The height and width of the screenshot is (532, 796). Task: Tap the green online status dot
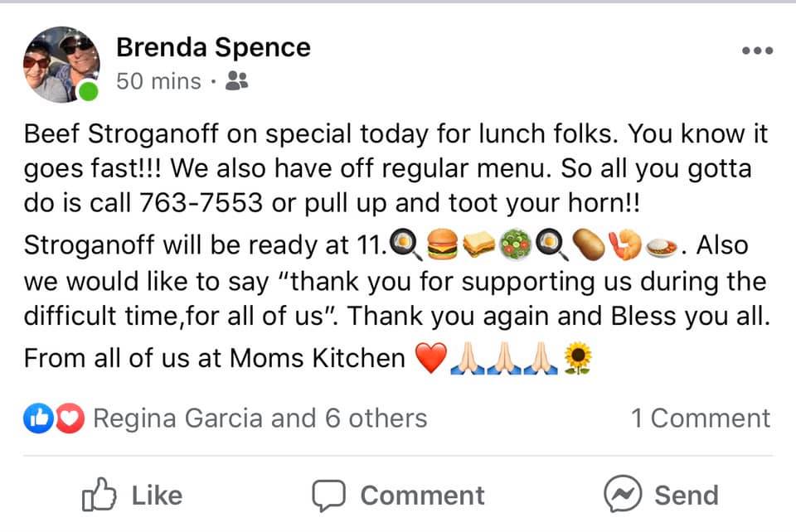pyautogui.click(x=88, y=91)
